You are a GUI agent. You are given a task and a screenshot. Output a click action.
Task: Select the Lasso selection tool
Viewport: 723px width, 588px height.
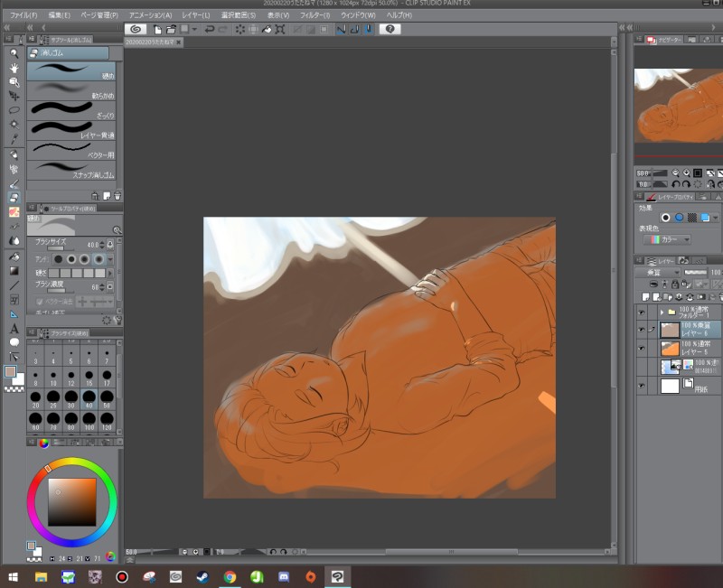point(14,110)
